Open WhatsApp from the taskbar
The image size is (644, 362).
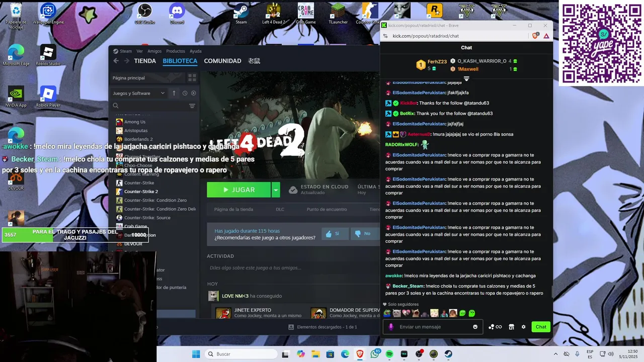point(374,354)
